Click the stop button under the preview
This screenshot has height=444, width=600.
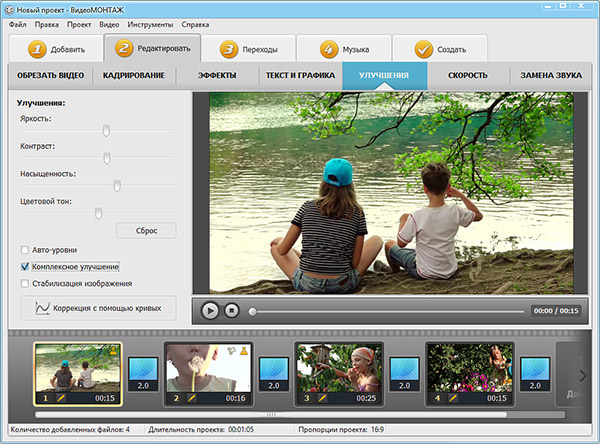[x=232, y=310]
